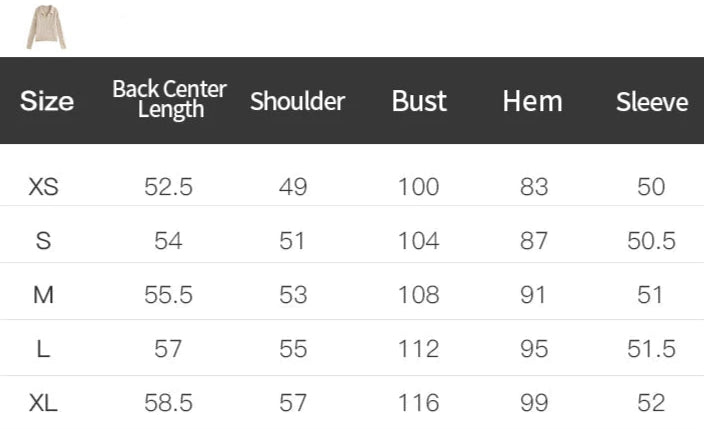The height and width of the screenshot is (429, 704).
Task: Click the M size row label
Action: point(44,295)
